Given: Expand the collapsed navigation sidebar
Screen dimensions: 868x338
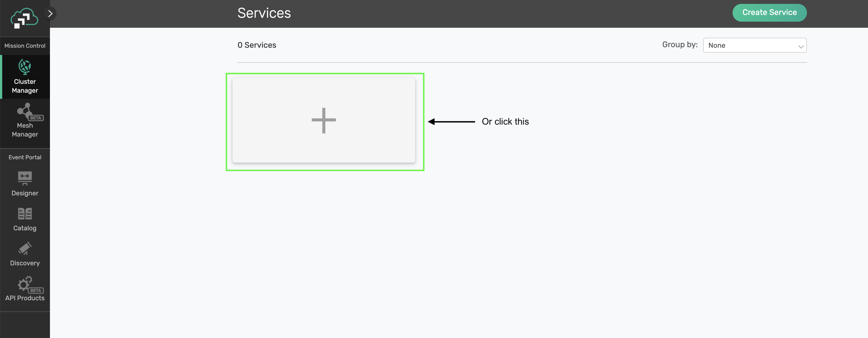Looking at the screenshot, I should pyautogui.click(x=51, y=14).
